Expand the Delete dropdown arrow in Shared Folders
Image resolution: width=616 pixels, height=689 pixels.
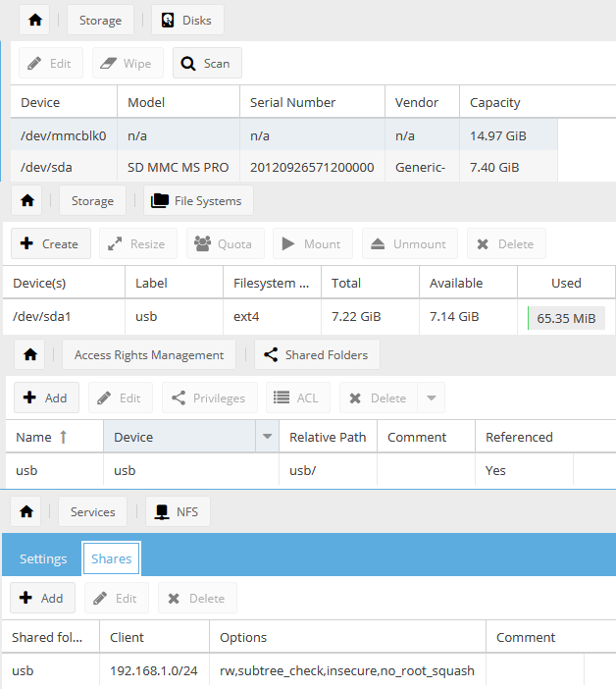pos(431,397)
